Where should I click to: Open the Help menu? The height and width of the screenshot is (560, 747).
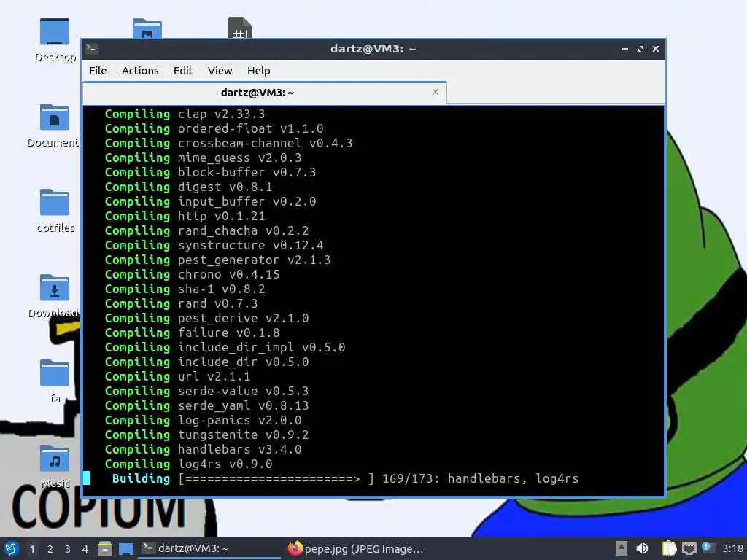(259, 71)
